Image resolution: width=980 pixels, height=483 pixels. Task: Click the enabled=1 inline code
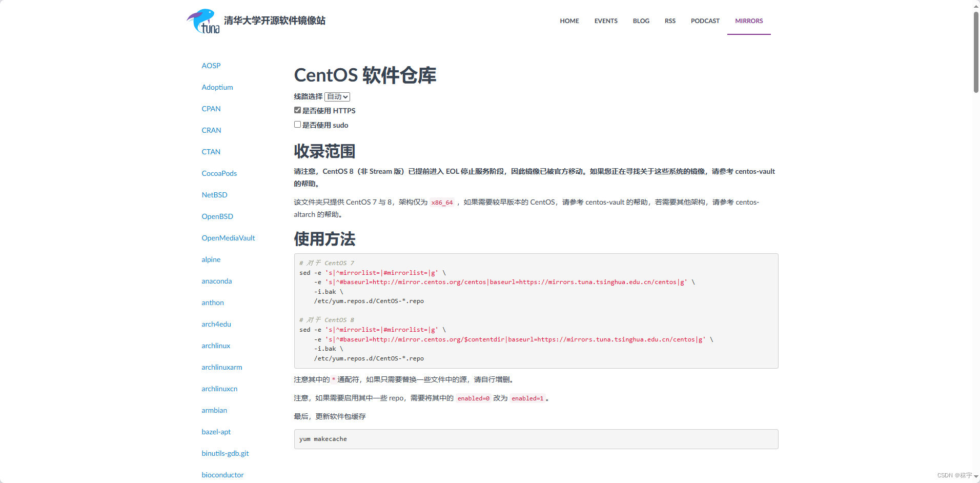(527, 398)
